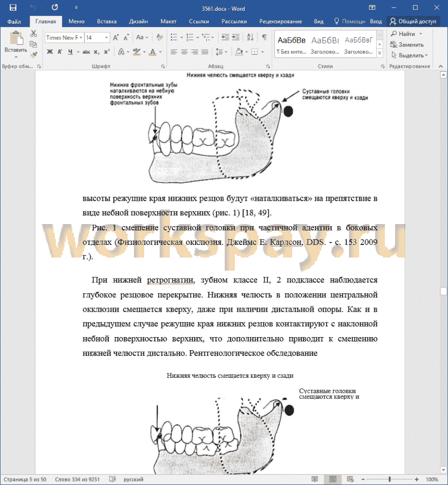Open the multilevel list button

[206, 38]
